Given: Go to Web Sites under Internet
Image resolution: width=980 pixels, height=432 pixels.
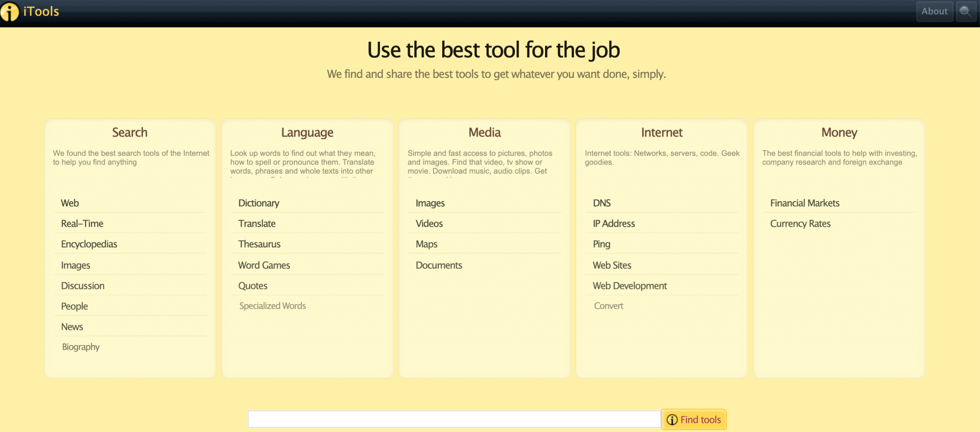Looking at the screenshot, I should point(612,265).
